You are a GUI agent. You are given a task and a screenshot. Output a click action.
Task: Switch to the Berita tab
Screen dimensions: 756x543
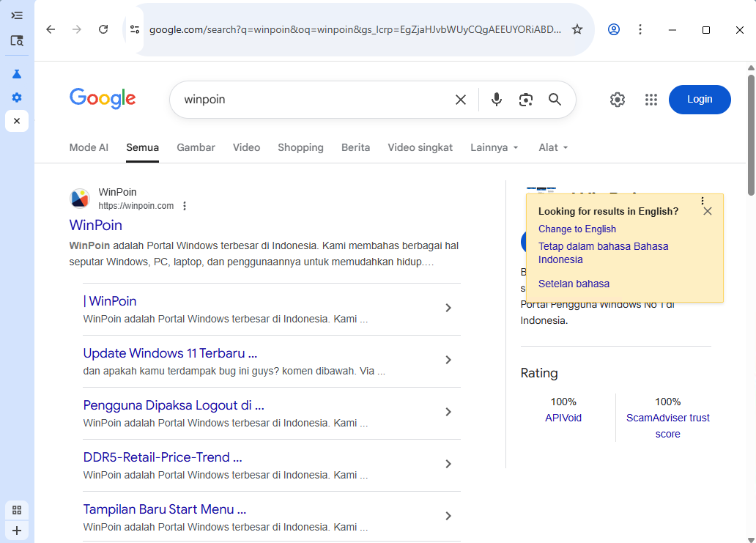click(355, 147)
